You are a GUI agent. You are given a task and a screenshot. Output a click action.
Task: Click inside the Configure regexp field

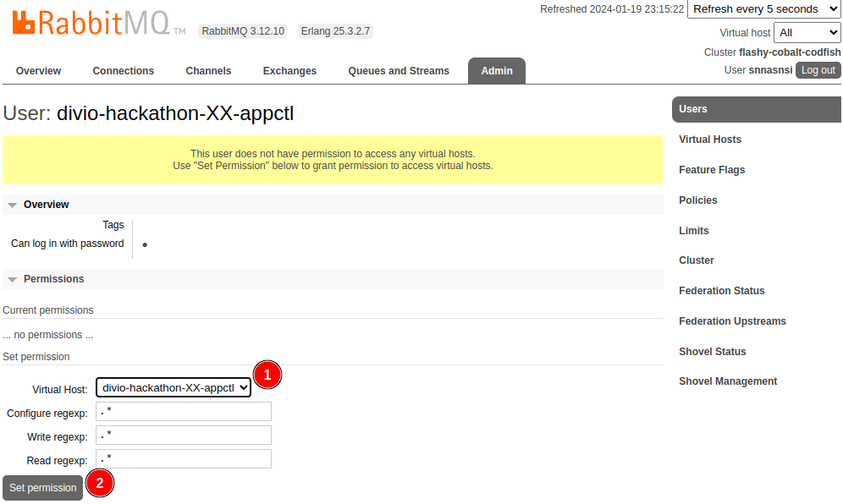(183, 411)
